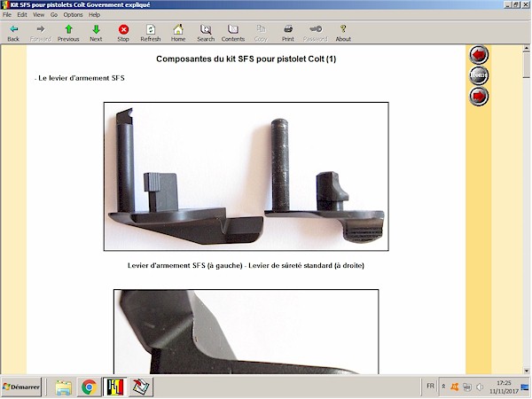Click the FR language indicator
Screen dimensions: 532x399
(430, 386)
